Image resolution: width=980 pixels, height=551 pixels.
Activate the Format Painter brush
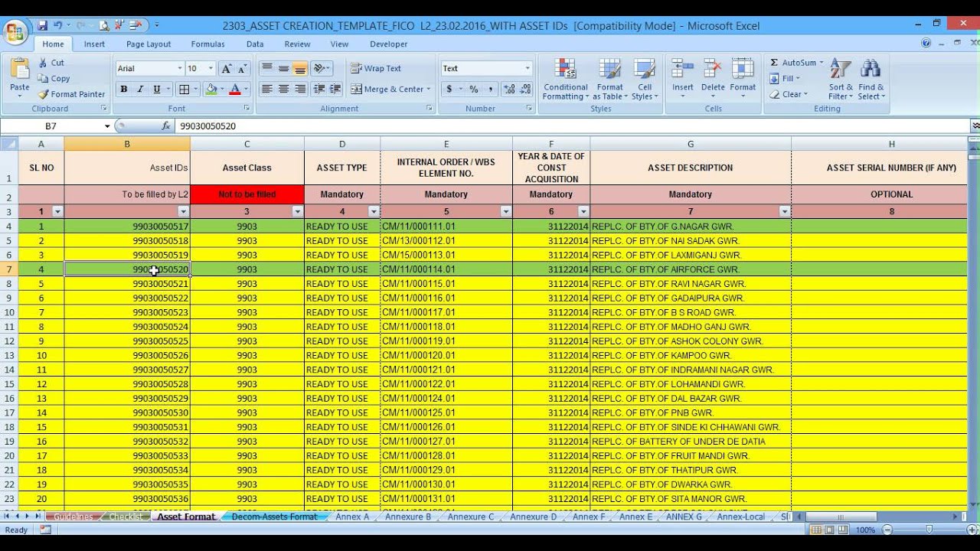pyautogui.click(x=71, y=94)
